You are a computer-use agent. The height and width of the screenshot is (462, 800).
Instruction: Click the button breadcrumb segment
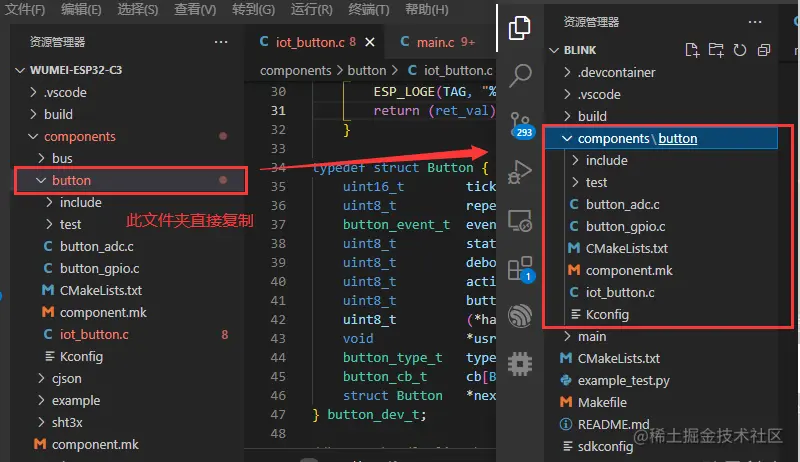(366, 70)
